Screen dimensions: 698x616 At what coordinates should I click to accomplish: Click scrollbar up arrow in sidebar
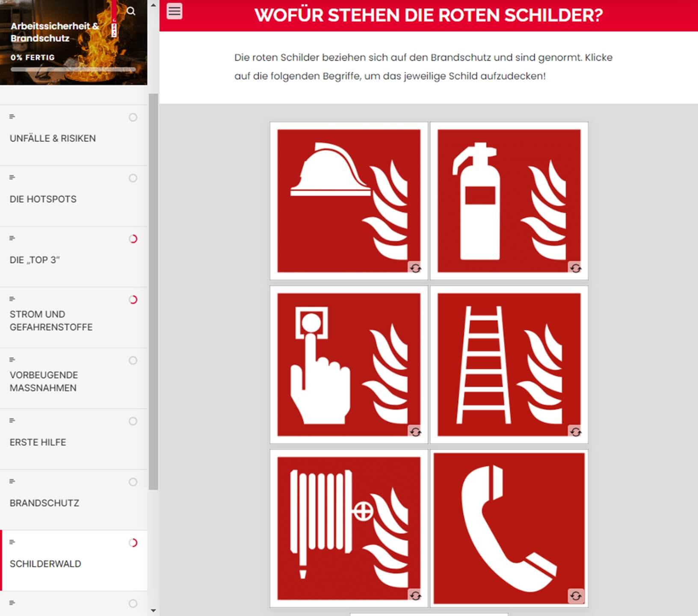point(153,6)
